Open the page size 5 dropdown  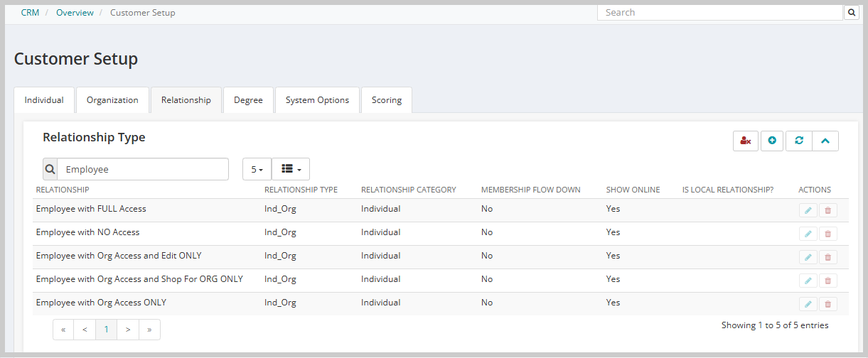[x=257, y=169]
